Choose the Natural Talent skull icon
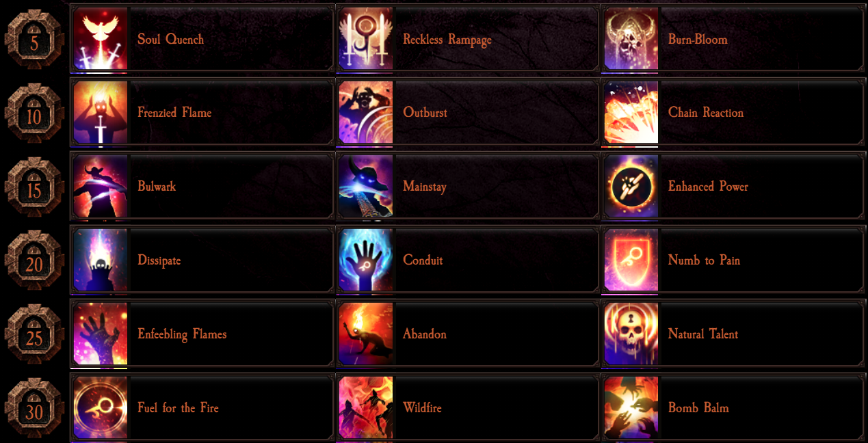 point(631,334)
